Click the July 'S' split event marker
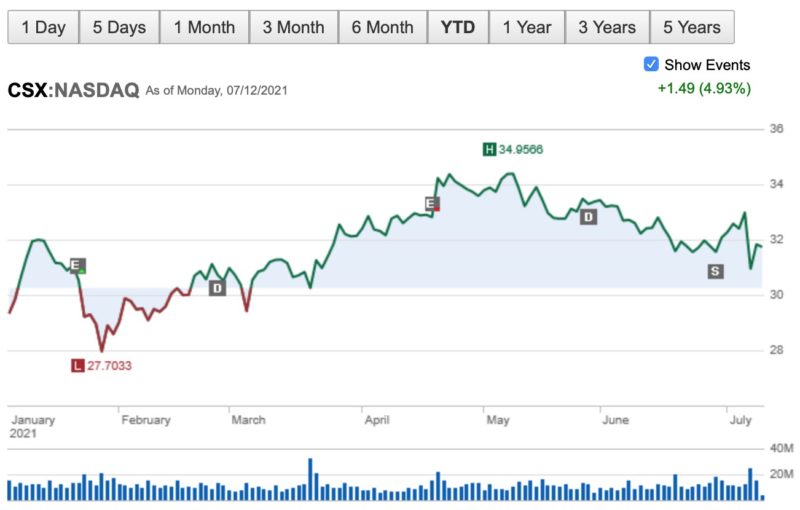The height and width of the screenshot is (510, 800). 715,271
